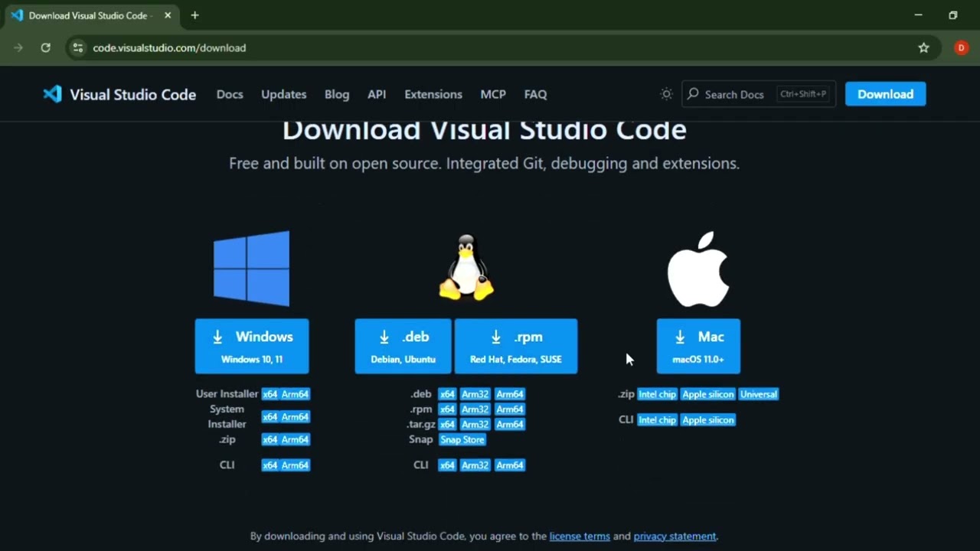Close the Download Visual Studio Code tab
This screenshot has height=551, width=980.
tap(168, 15)
